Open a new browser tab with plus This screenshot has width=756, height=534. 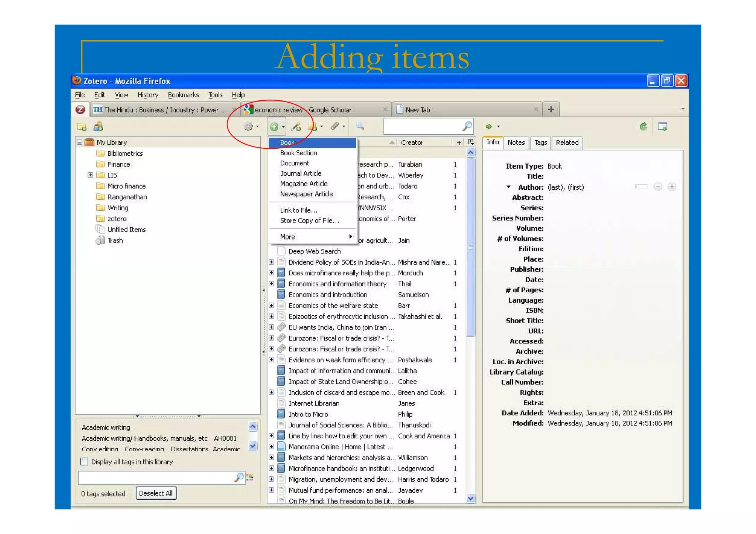point(551,109)
